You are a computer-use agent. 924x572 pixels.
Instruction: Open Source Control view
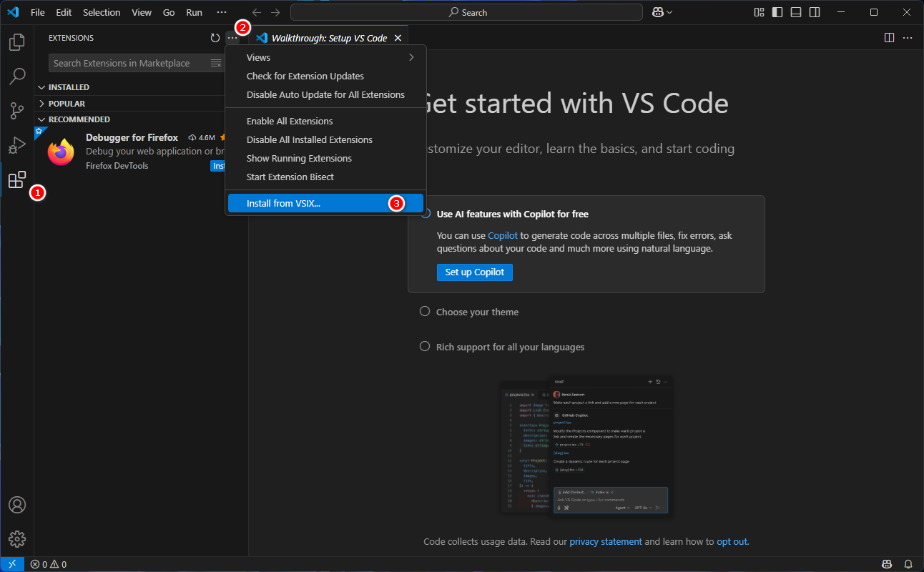(17, 110)
